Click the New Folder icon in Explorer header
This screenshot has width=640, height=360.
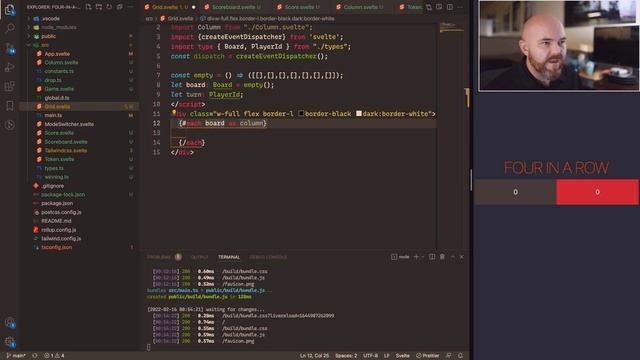pos(99,7)
